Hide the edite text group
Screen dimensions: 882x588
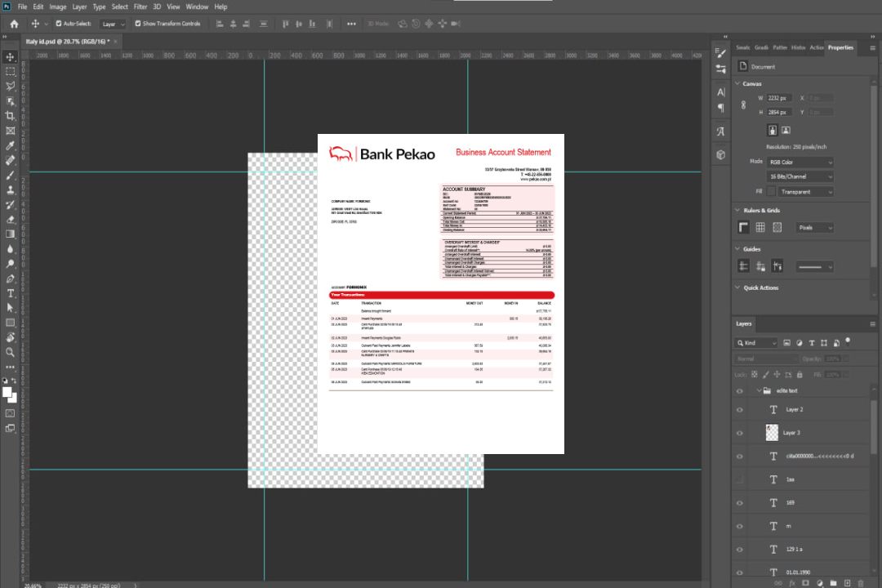[740, 391]
